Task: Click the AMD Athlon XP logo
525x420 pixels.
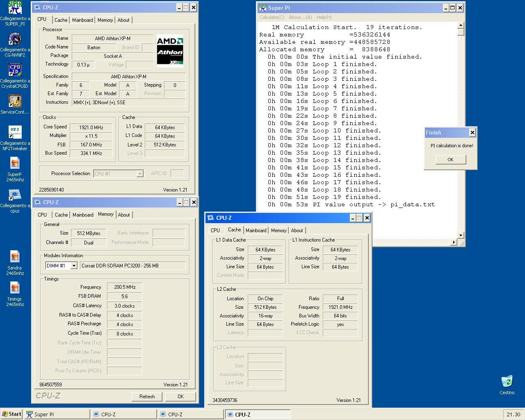Action: 170,51
